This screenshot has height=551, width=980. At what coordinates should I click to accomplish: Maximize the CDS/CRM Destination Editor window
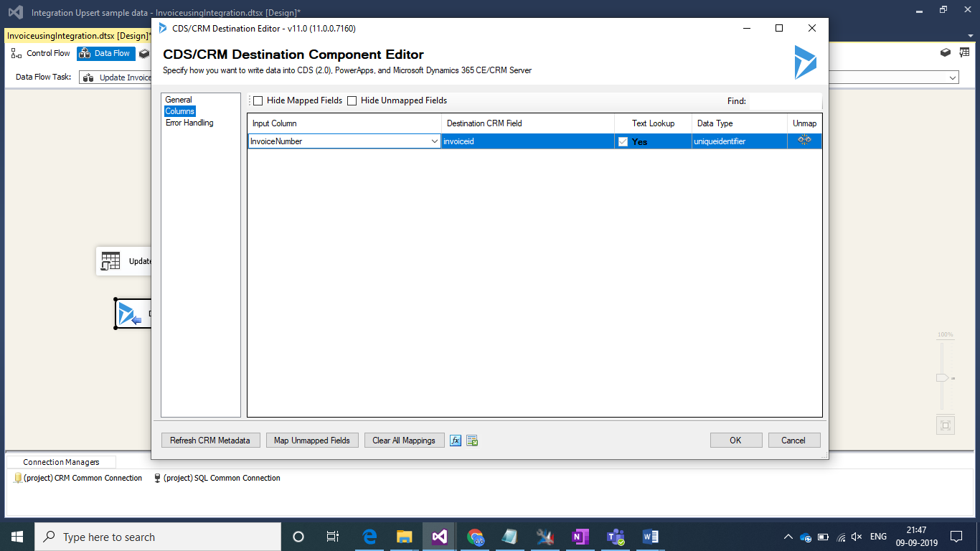[x=779, y=28]
